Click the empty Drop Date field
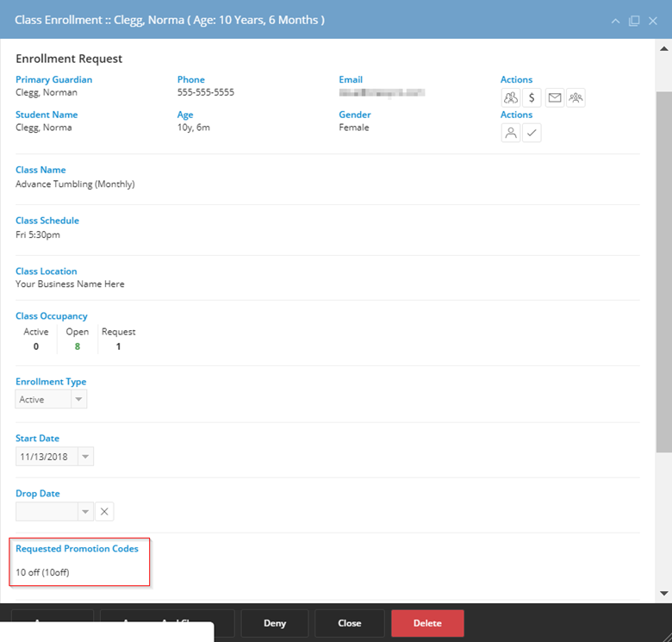The width and height of the screenshot is (672, 642). 47,511
